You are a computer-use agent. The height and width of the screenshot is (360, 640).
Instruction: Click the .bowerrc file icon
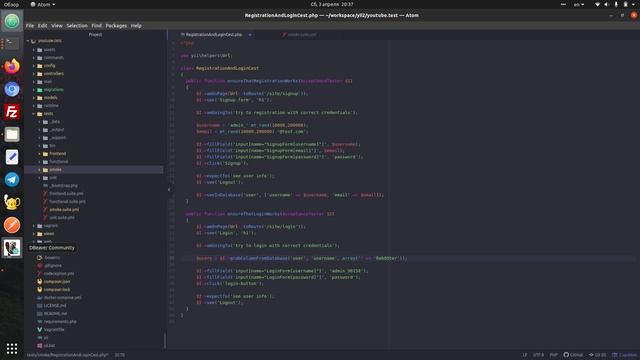40,258
